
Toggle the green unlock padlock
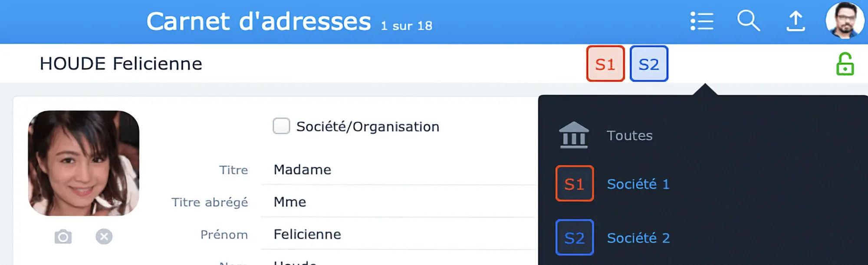(845, 64)
